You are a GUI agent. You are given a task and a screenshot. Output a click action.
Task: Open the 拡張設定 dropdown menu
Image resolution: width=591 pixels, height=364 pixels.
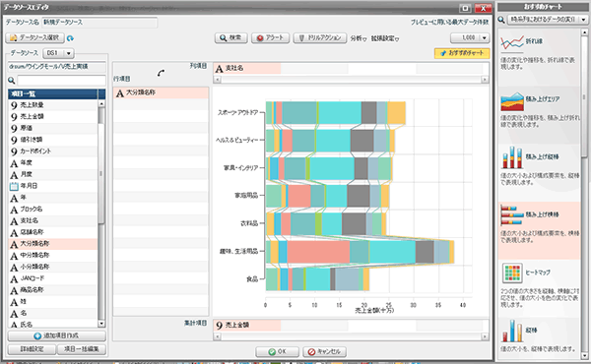coord(385,38)
